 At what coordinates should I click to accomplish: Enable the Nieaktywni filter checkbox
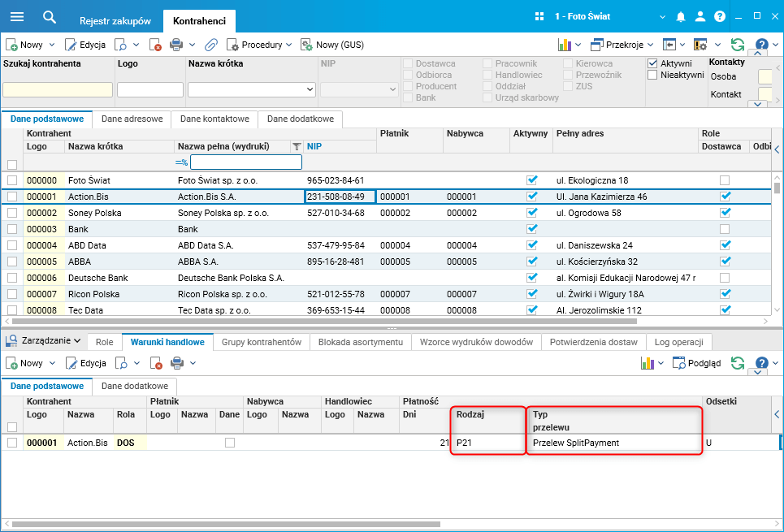[x=652, y=76]
